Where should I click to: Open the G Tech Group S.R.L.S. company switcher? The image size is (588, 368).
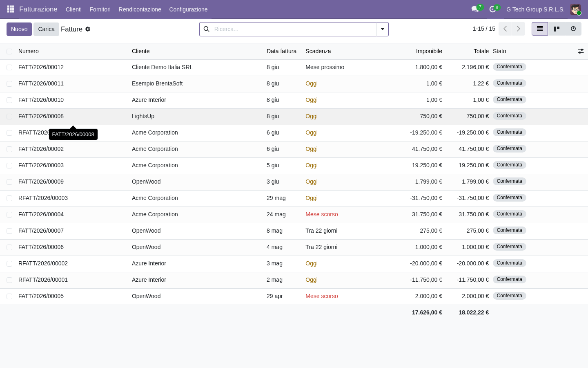(x=535, y=9)
